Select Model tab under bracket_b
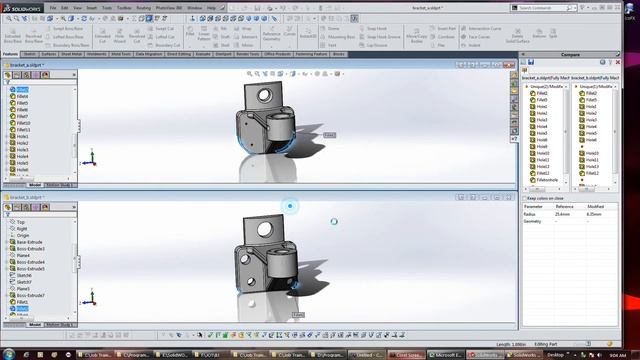 (x=35, y=325)
